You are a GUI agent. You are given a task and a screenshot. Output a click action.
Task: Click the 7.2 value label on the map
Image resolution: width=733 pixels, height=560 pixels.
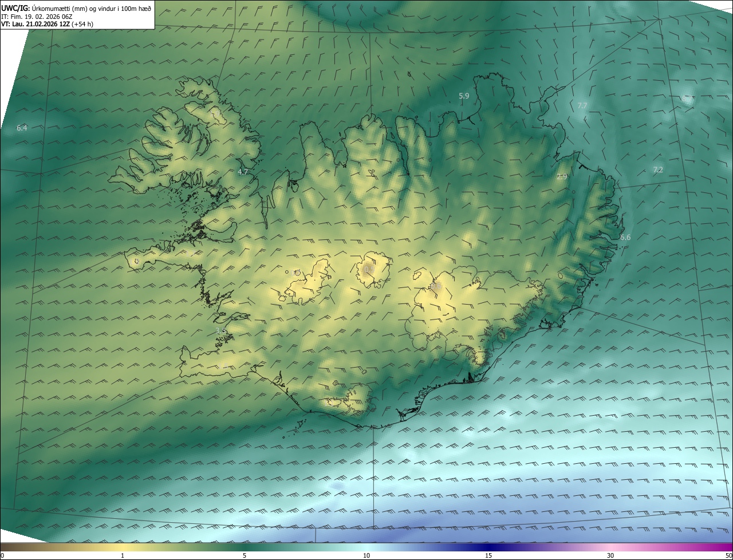point(657,170)
